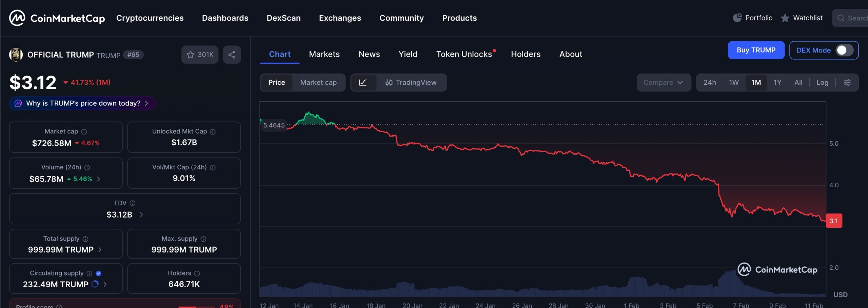Click Total supply info icon
The height and width of the screenshot is (308, 868).
point(85,239)
